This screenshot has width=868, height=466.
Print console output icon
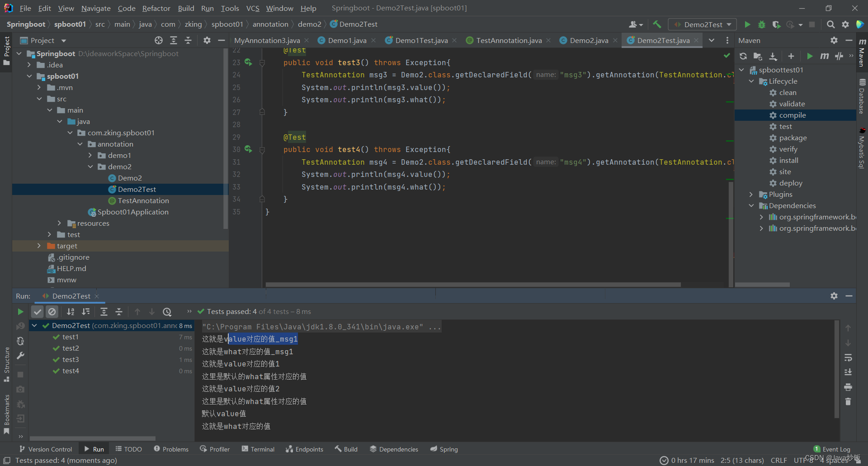(848, 387)
